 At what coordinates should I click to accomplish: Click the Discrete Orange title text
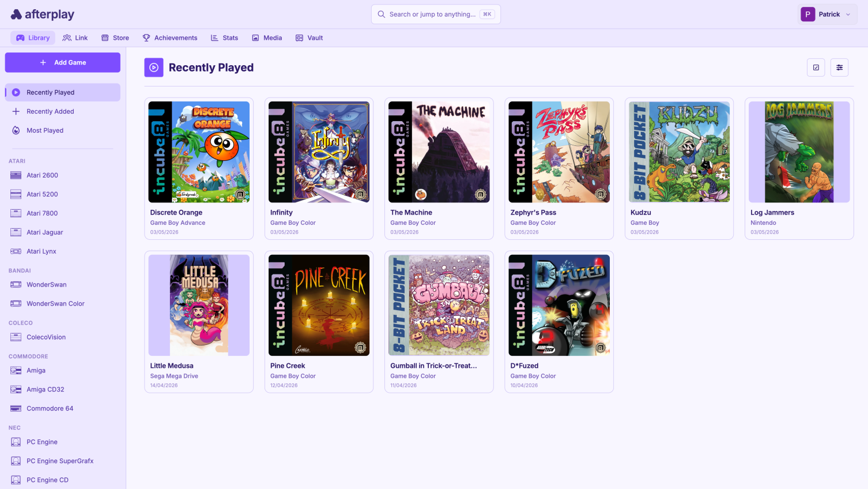coord(176,213)
